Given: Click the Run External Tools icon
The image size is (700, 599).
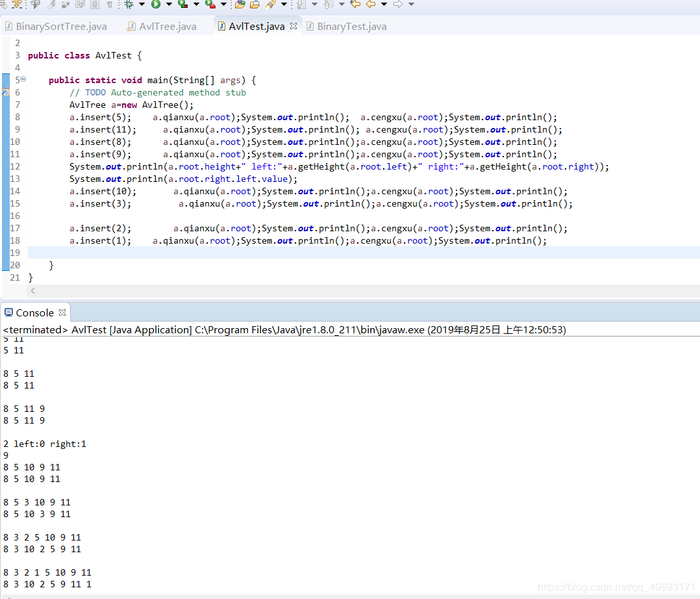Looking at the screenshot, I should (210, 5).
